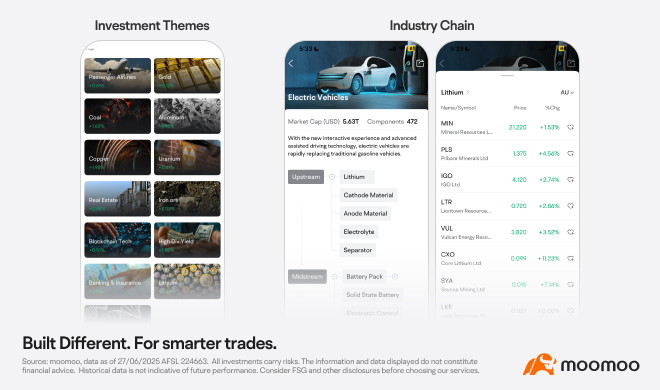
Task: Add LTR to watchlist heart
Action: pos(571,206)
